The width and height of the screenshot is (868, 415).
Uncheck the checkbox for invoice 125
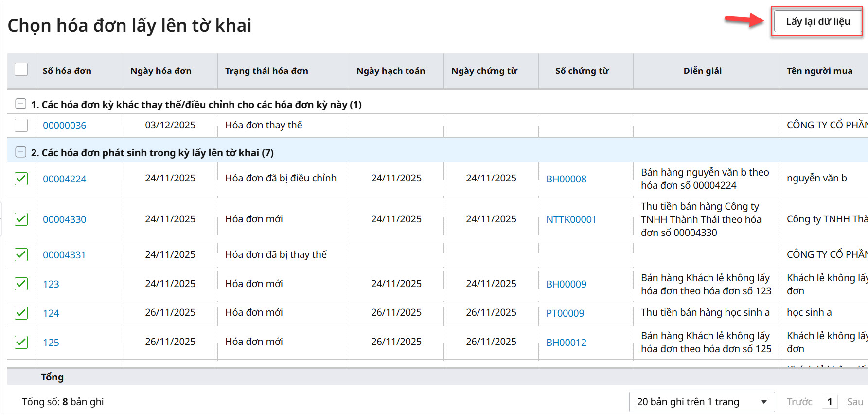(x=21, y=342)
